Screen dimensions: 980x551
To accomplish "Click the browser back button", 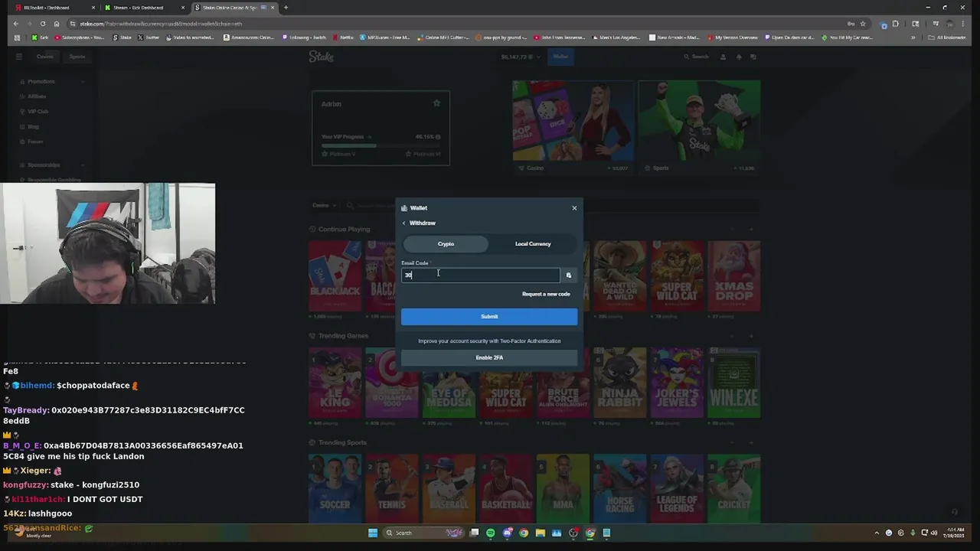I will [15, 24].
